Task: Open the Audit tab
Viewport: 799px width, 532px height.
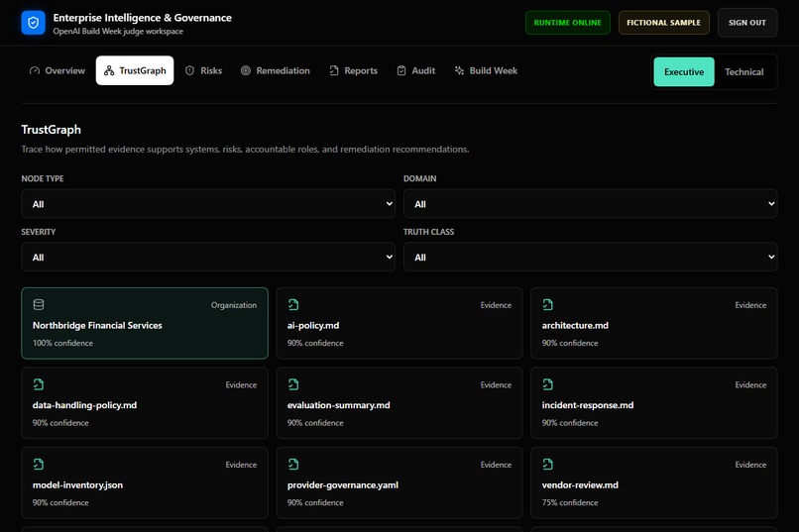Action: click(x=415, y=70)
